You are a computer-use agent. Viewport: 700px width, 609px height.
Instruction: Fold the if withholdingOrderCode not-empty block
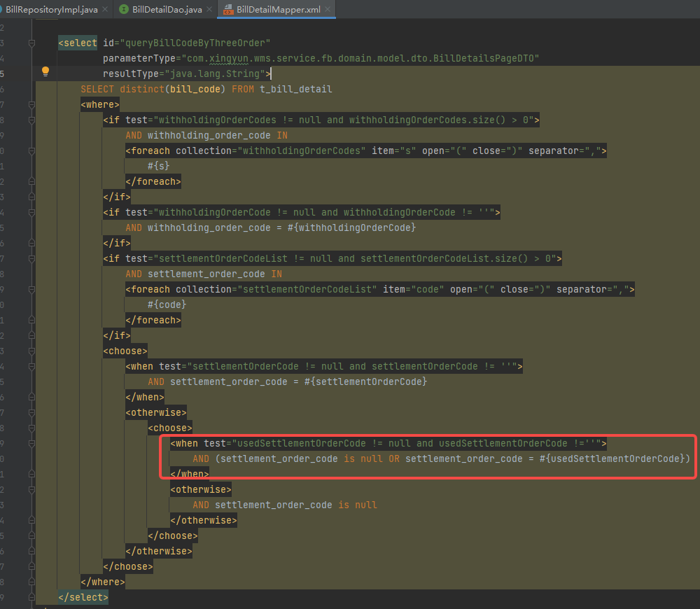[31, 213]
